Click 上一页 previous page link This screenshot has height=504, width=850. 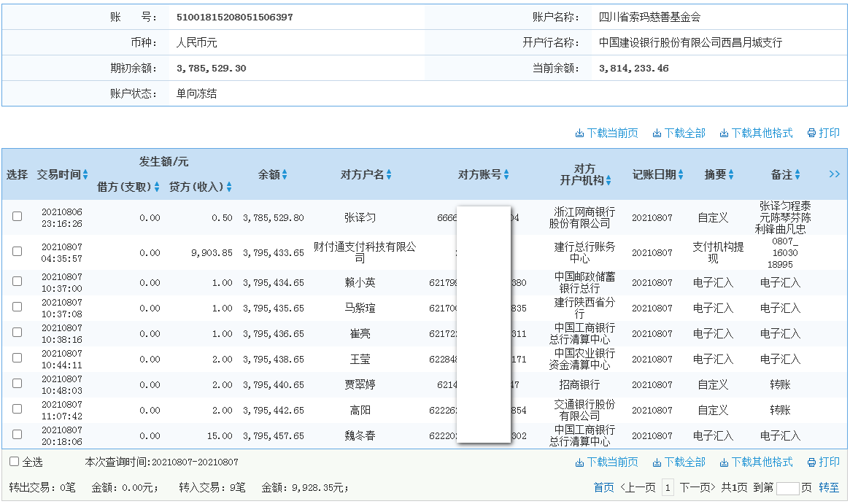[638, 488]
